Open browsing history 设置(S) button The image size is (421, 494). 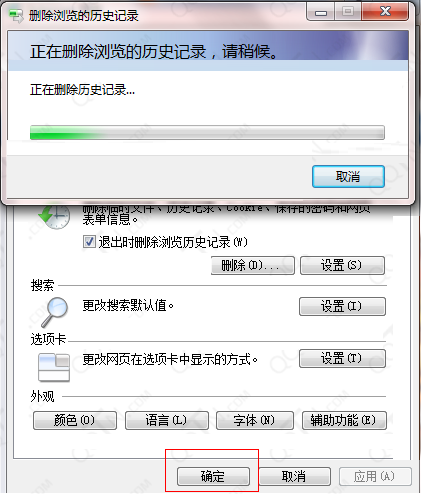(342, 265)
